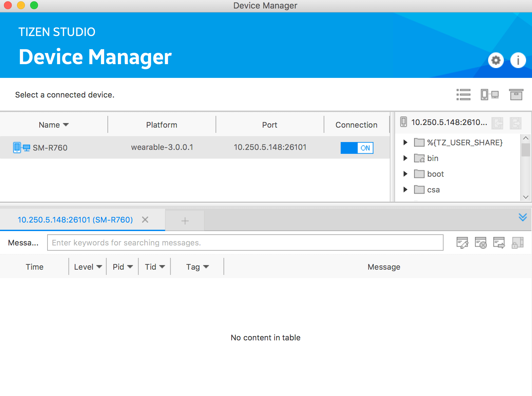The height and width of the screenshot is (396, 532).
Task: Click the file explorer scrollbar up arrow
Action: click(526, 138)
